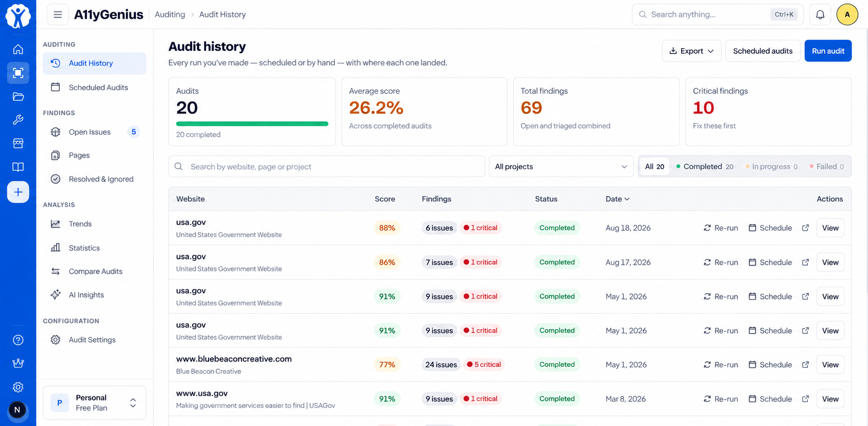Viewport: 868px width, 426px height.
Task: Focus the Search anything field
Action: (718, 15)
